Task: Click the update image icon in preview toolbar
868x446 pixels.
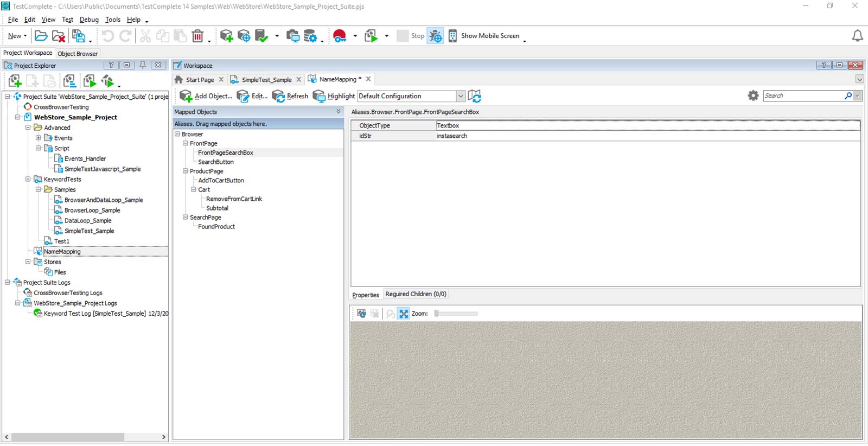Action: [x=361, y=314]
